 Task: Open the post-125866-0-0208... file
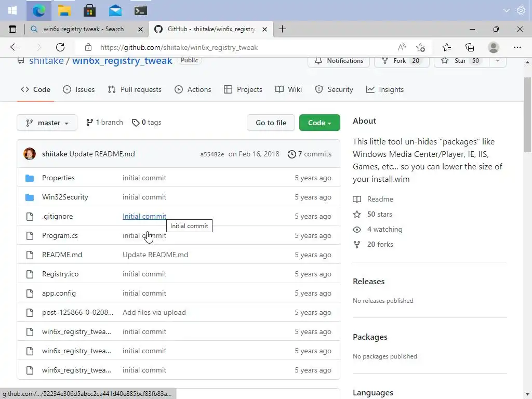click(x=77, y=312)
